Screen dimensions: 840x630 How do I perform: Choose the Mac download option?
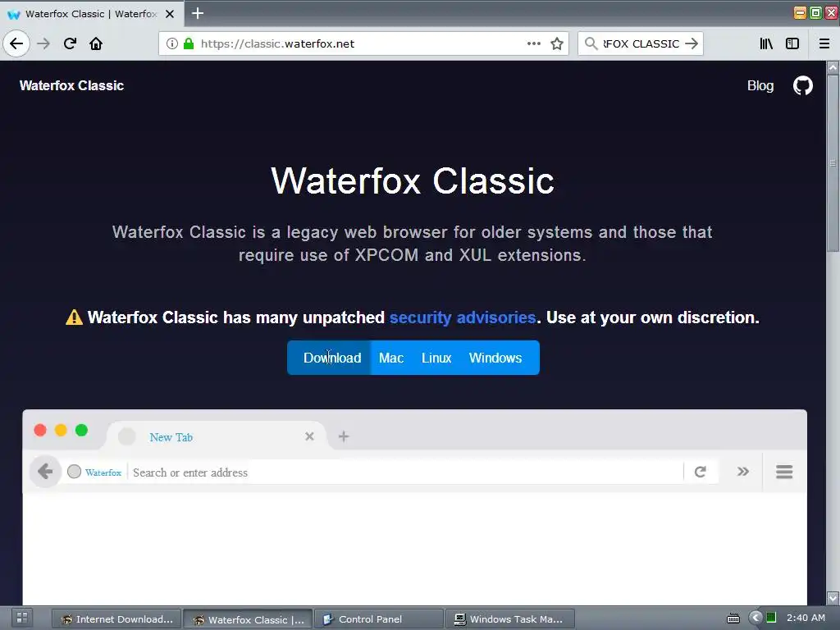391,358
